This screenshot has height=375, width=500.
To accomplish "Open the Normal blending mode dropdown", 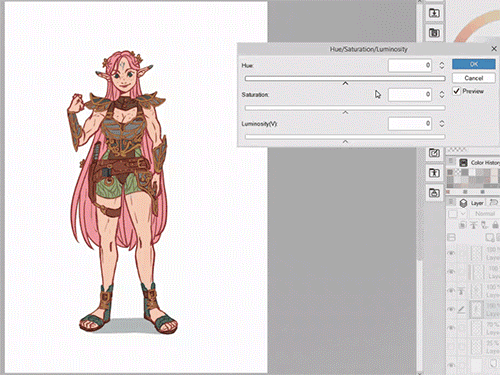I will click(x=485, y=214).
